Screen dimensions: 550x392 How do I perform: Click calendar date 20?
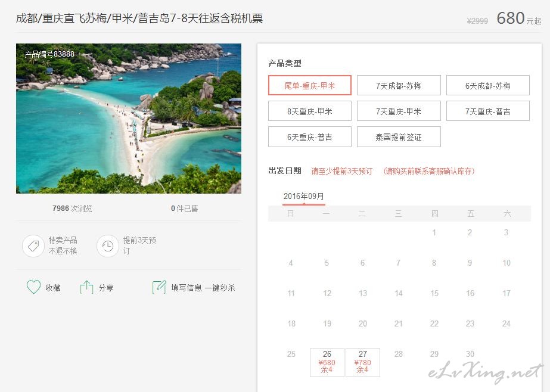(x=363, y=323)
